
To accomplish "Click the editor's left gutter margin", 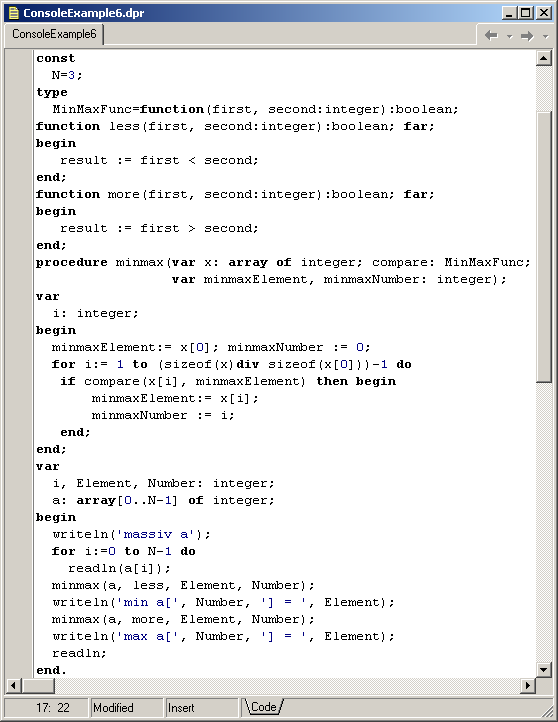I will tap(19, 363).
